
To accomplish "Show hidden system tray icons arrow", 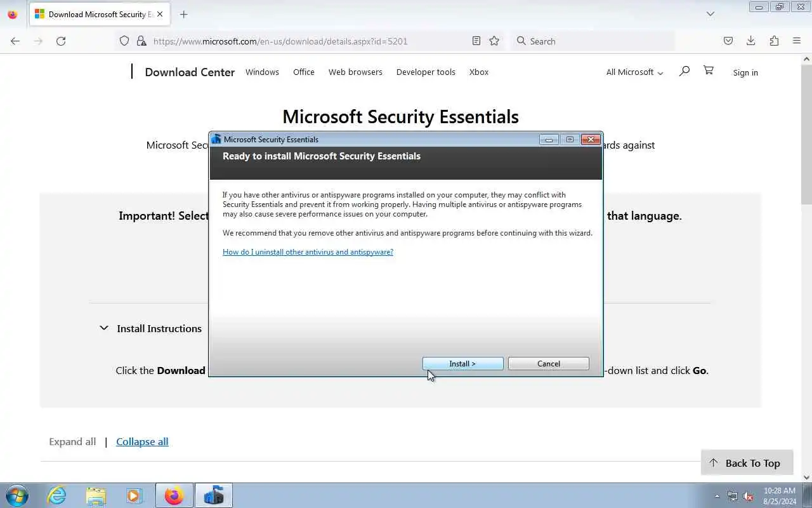I will click(x=717, y=497).
